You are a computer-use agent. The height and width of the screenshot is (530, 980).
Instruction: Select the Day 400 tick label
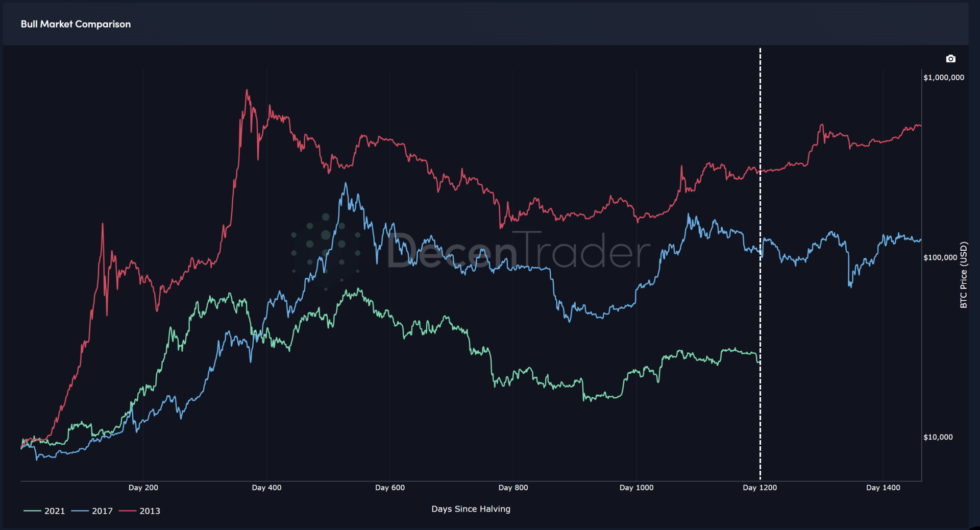click(x=266, y=488)
